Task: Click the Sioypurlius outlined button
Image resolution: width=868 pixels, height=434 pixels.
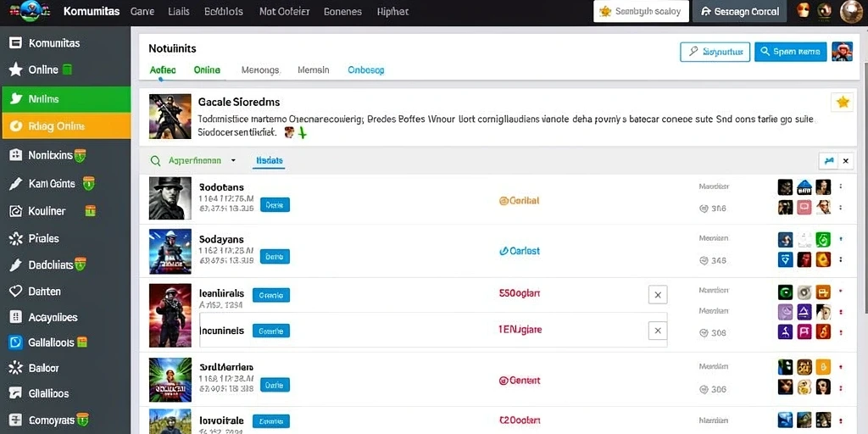Action: click(715, 52)
